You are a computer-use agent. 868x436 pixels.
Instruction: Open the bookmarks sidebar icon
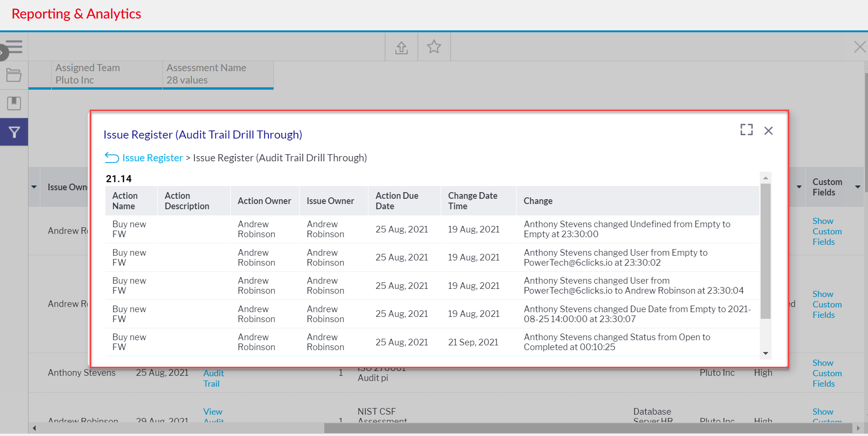pos(14,103)
